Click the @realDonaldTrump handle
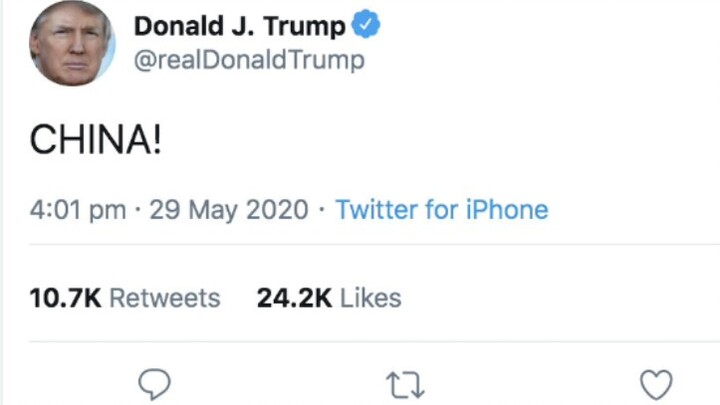720x405 pixels. click(249, 61)
